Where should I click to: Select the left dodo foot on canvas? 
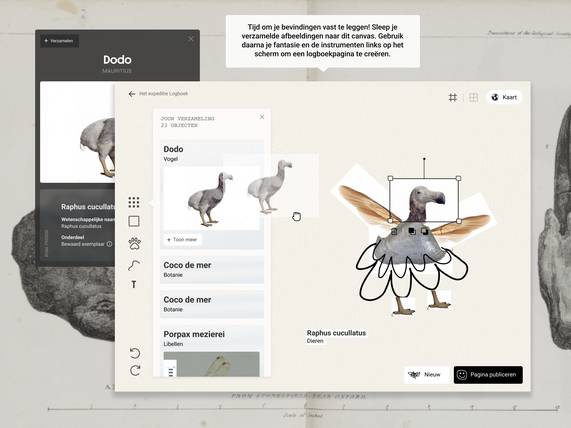[403, 306]
